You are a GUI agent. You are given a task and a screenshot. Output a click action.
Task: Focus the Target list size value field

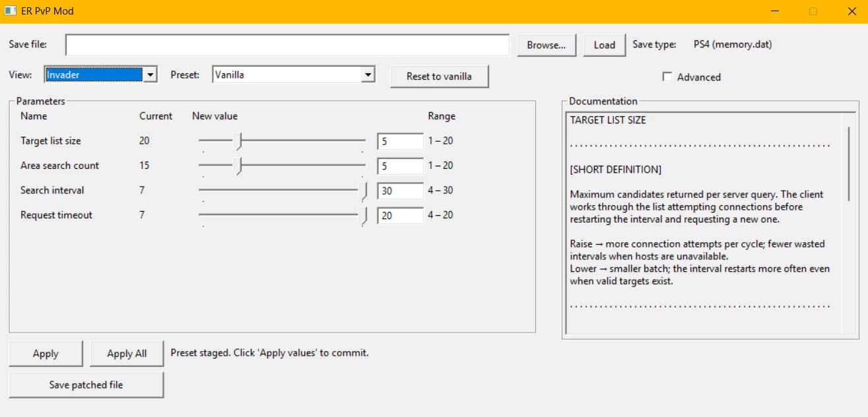400,141
